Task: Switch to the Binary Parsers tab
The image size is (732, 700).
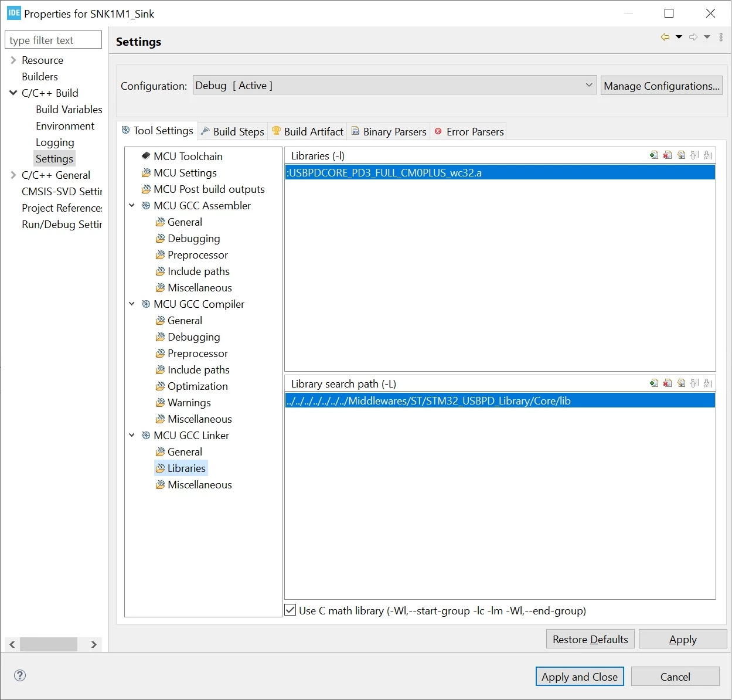Action: click(x=389, y=131)
